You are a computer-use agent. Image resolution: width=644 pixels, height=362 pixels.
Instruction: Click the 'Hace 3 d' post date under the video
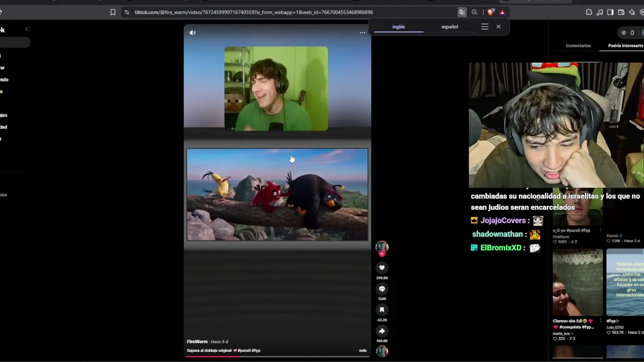(219, 342)
